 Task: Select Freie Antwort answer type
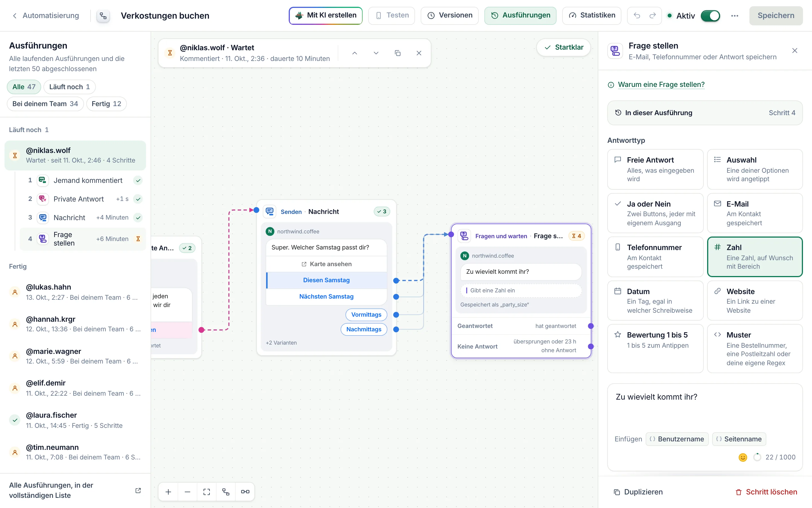655,169
